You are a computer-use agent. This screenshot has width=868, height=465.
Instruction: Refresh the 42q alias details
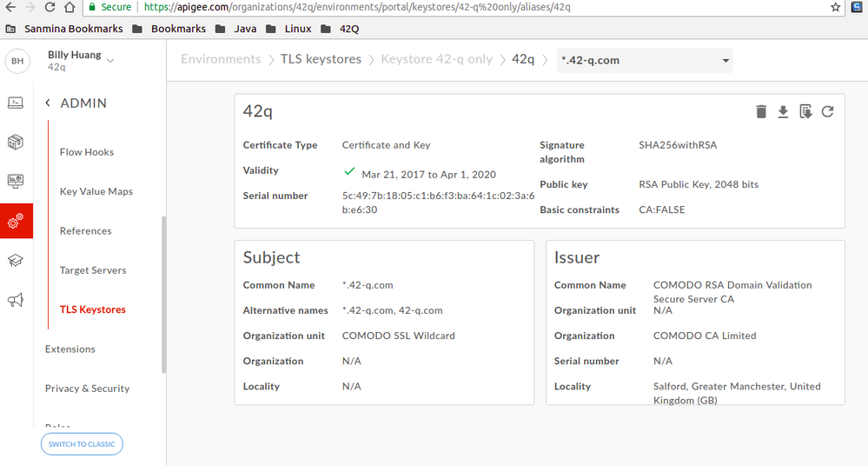click(x=827, y=112)
